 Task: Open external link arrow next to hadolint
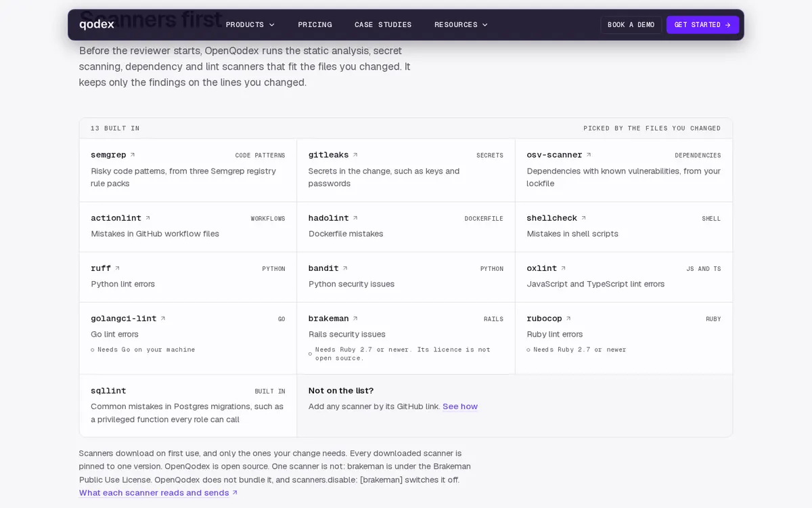tap(355, 218)
